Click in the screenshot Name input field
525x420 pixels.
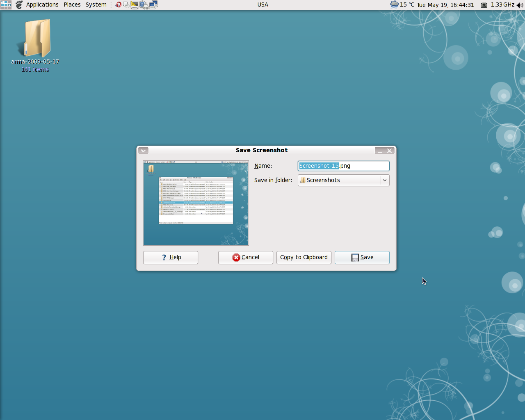tap(344, 166)
